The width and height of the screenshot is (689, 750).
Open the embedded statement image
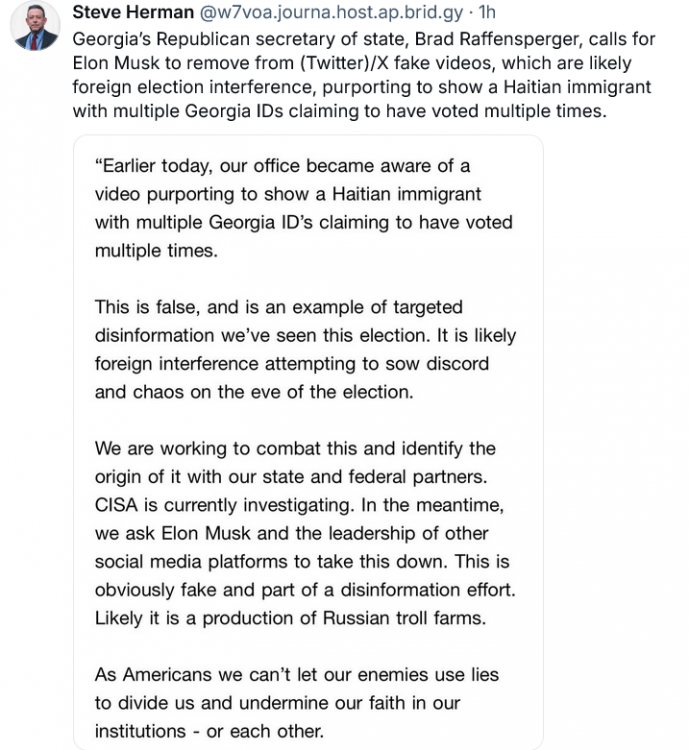point(307,442)
